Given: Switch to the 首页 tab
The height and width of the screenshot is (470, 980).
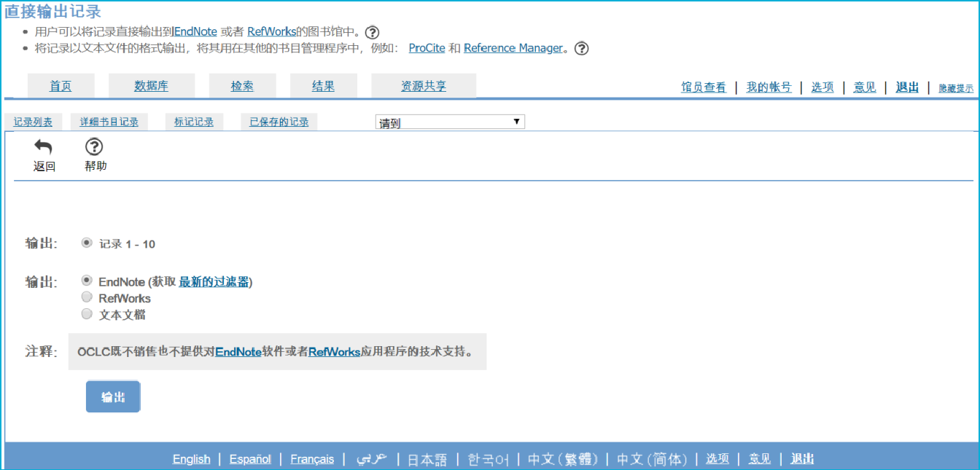Looking at the screenshot, I should tap(61, 86).
